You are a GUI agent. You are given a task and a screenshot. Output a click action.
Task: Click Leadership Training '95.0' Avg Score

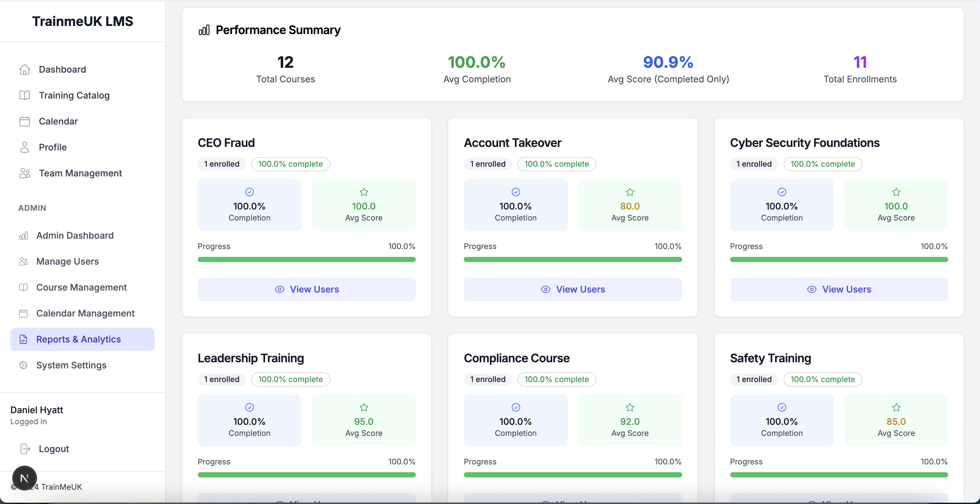364,422
